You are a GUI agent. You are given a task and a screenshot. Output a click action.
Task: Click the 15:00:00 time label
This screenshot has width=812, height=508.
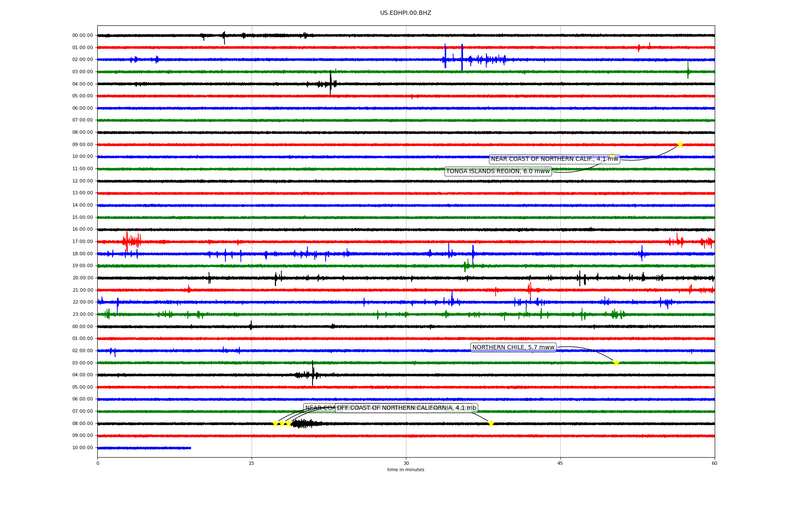(x=82, y=218)
